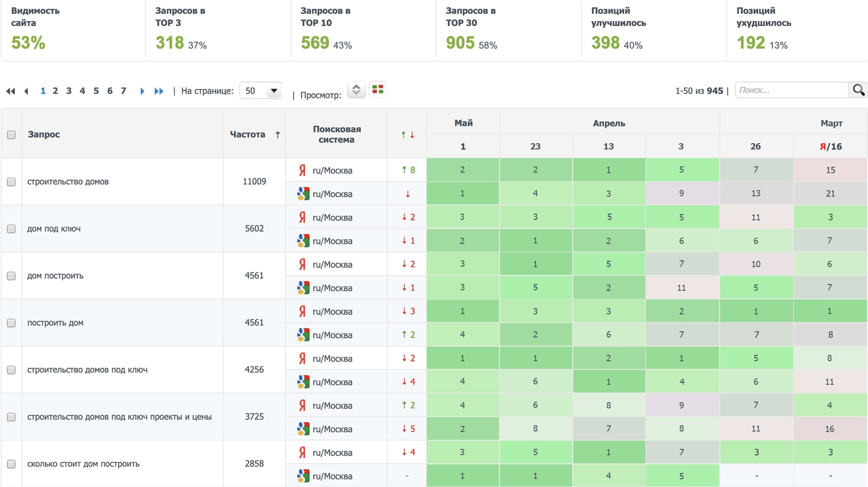
Task: Sort by the Частота arrow icon
Action: point(277,135)
